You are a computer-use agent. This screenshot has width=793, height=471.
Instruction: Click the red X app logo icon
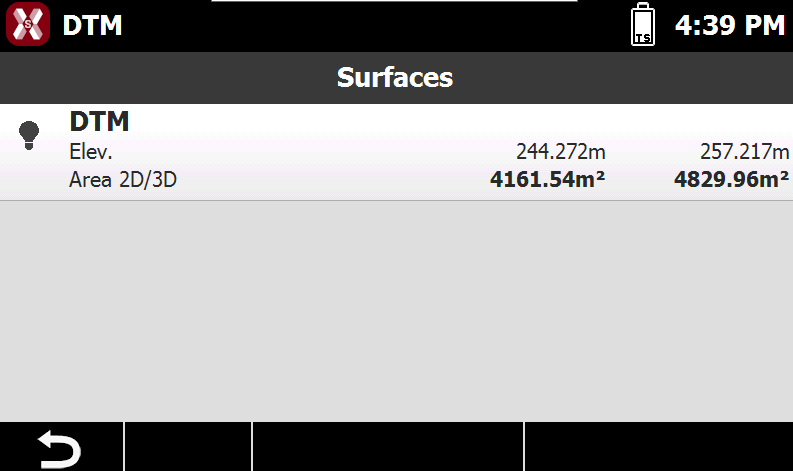coord(28,24)
